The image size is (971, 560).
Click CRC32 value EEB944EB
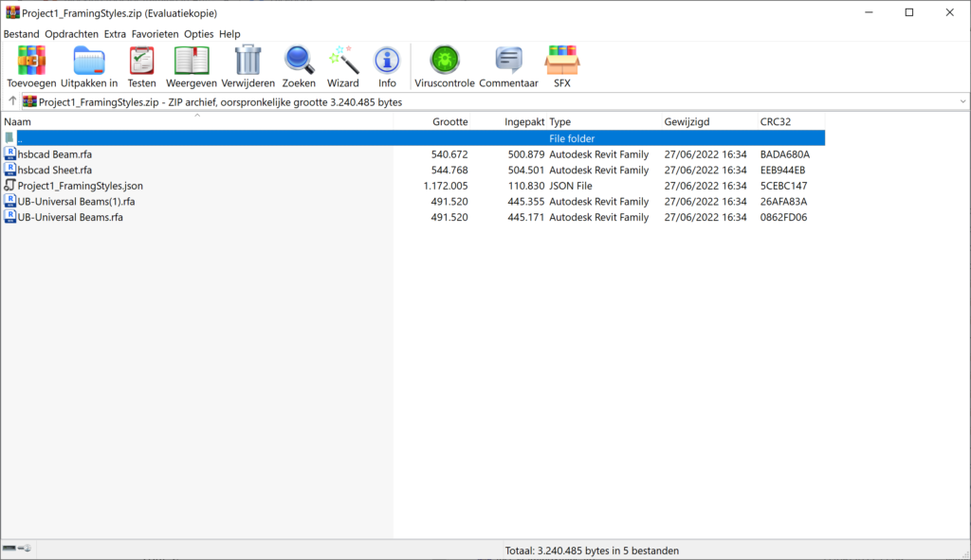(x=782, y=170)
